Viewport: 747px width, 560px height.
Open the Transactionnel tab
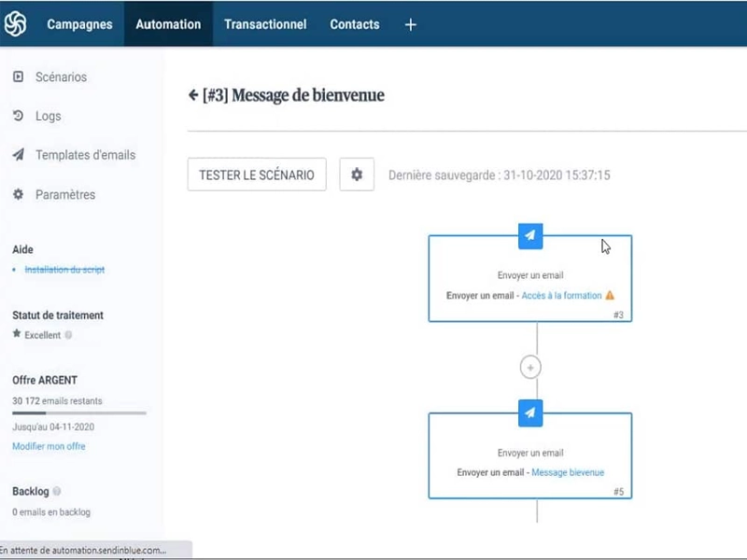click(x=264, y=26)
